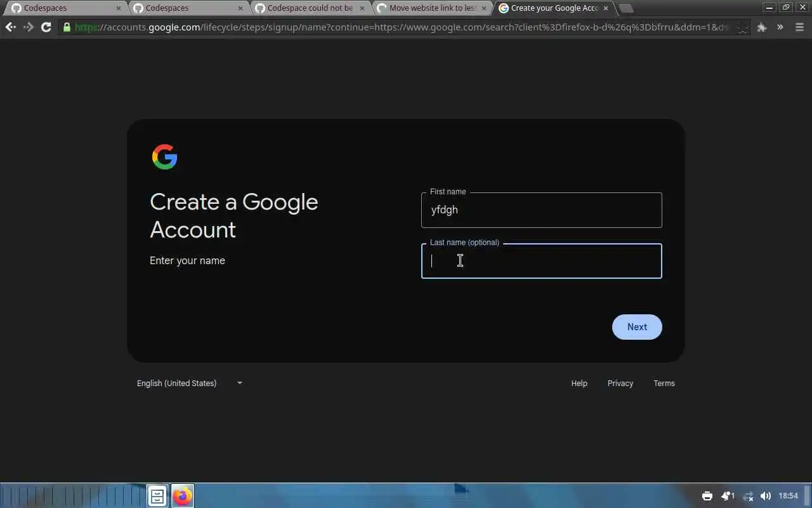Open the English (United States) language dropdown

pyautogui.click(x=190, y=383)
